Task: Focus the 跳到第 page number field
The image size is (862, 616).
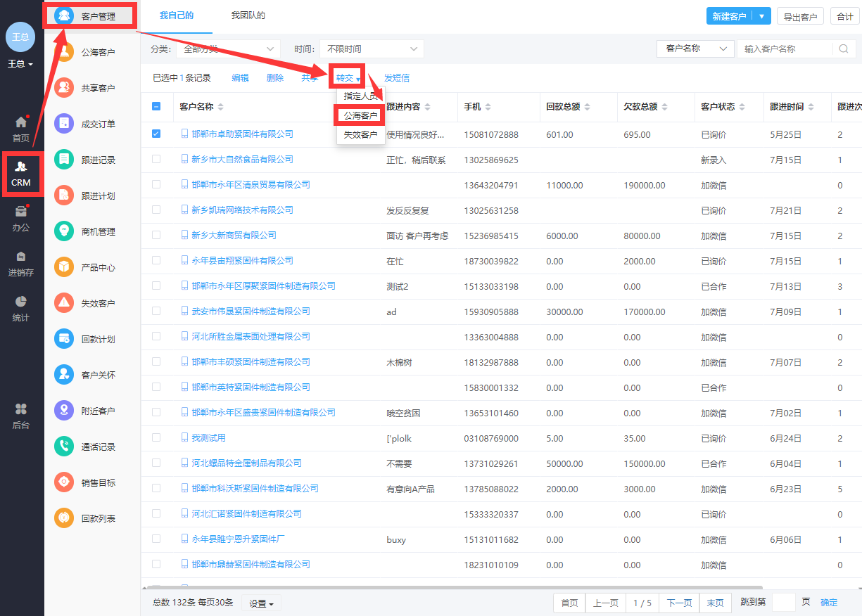Action: click(784, 603)
